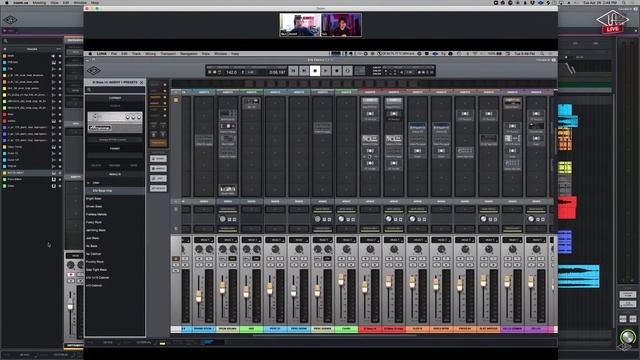The width and height of the screenshot is (640, 360).
Task: Click the left Zoom participant video thumbnail
Action: tap(300, 25)
